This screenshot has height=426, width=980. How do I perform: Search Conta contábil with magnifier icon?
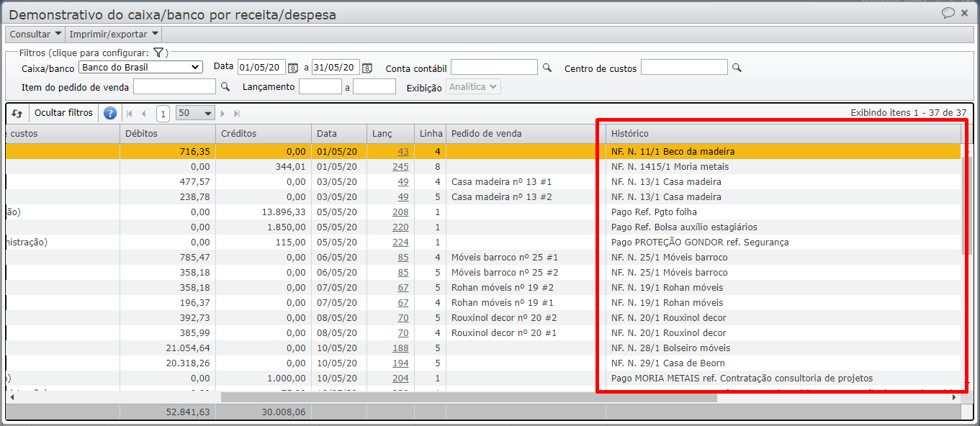coord(547,68)
